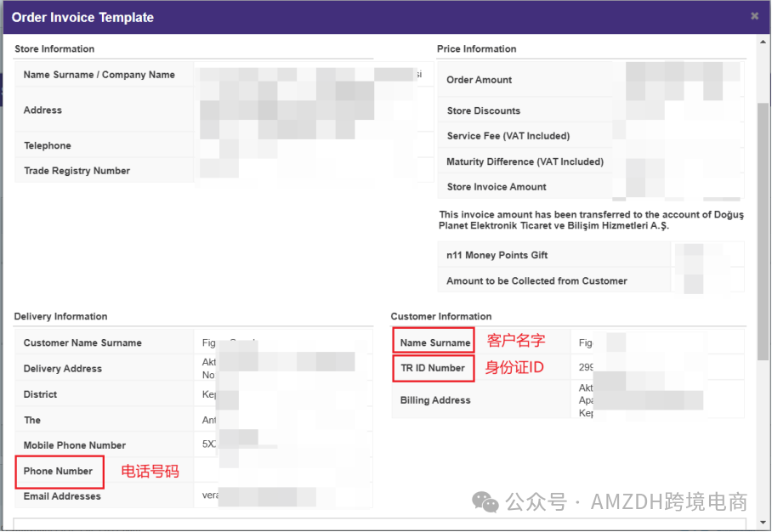The image size is (772, 532).
Task: Click the Name Surname / Company Name label
Action: [x=99, y=75]
